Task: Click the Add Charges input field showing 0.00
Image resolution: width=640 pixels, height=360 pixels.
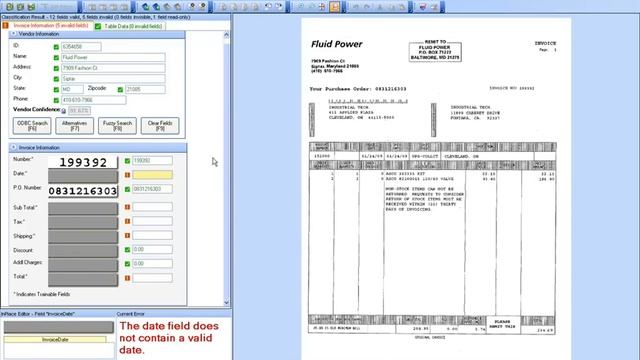Action: click(x=152, y=264)
